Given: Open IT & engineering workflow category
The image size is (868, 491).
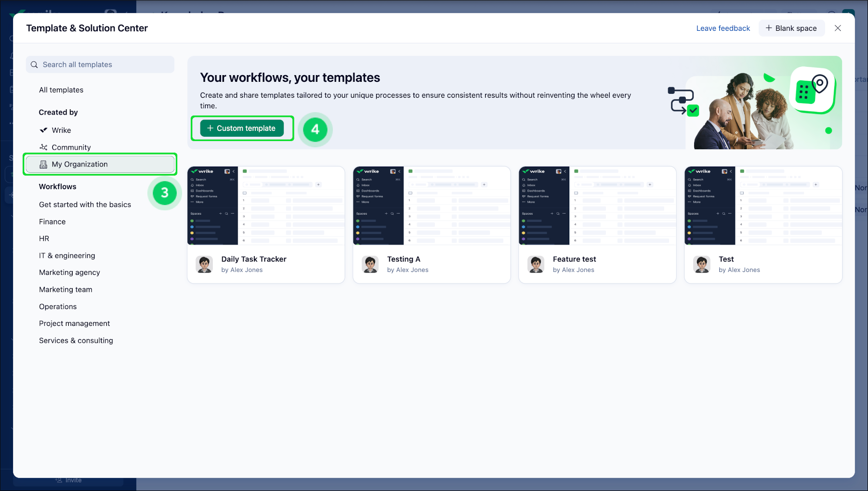Looking at the screenshot, I should pyautogui.click(x=67, y=256).
